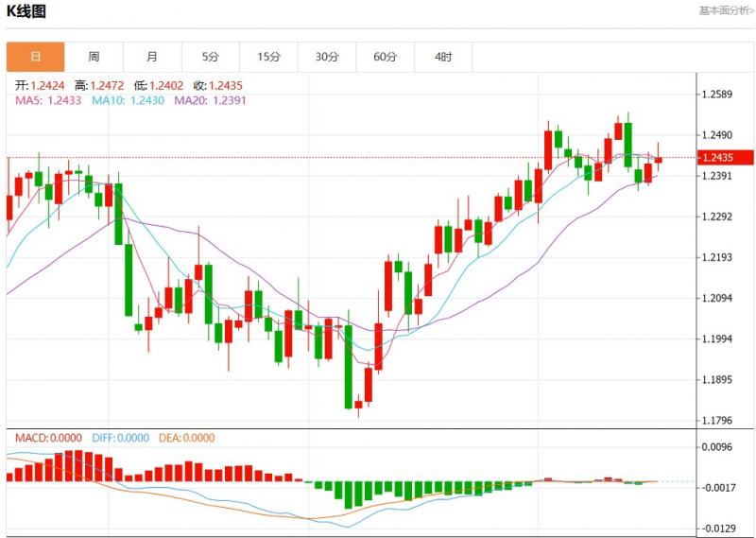Open the 月 monthly chart tab
756x538 pixels.
pyautogui.click(x=152, y=57)
